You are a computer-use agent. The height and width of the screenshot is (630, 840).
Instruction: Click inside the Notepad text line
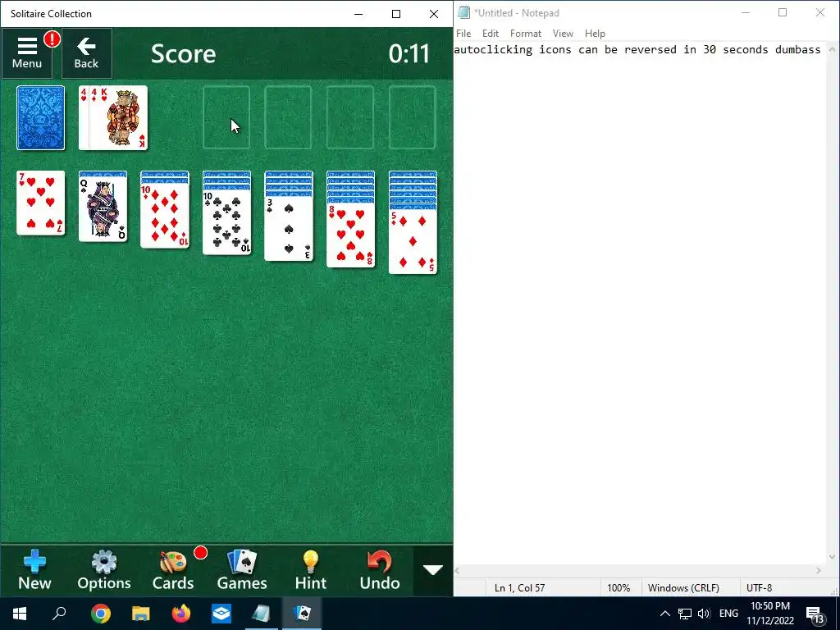pos(637,50)
